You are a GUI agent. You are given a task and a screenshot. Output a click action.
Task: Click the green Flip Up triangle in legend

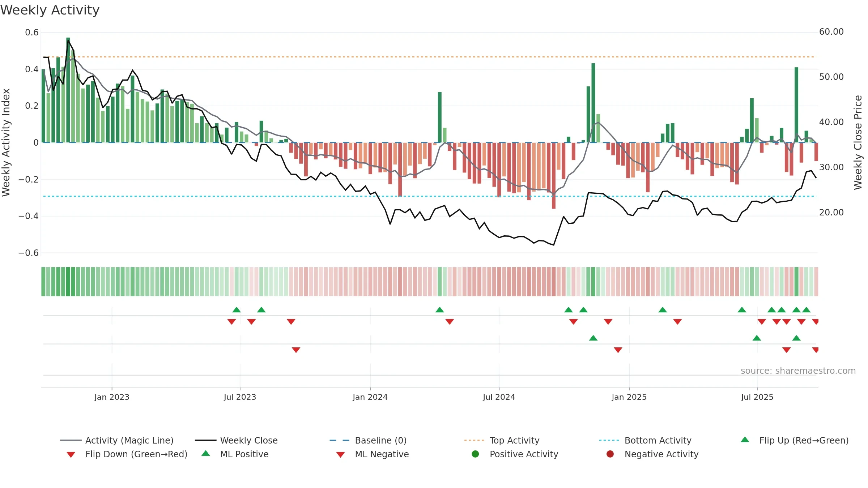(x=745, y=440)
